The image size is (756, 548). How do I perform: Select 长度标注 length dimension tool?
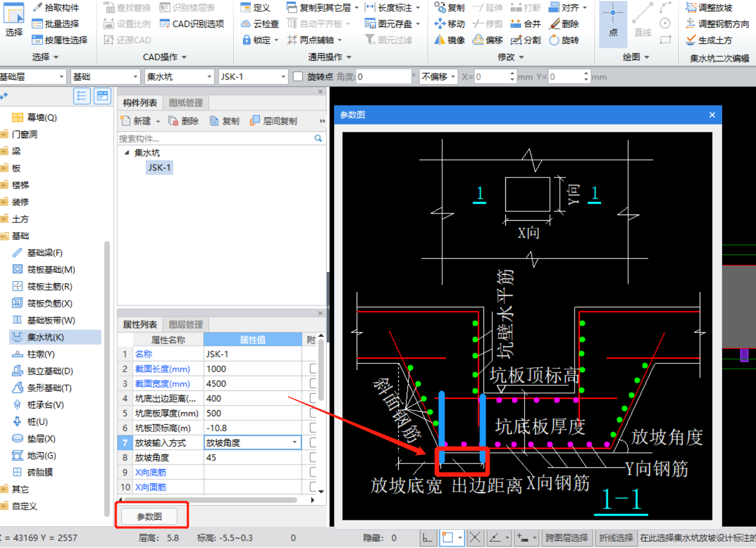tap(392, 7)
